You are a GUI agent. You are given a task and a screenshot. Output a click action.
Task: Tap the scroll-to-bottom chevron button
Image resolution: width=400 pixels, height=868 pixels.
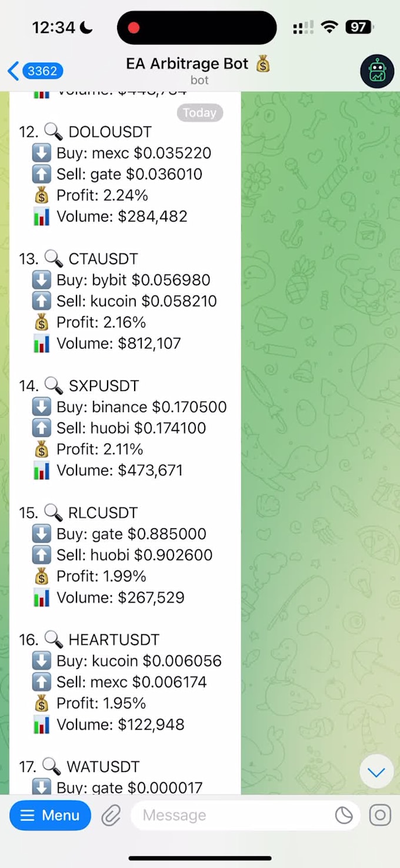(x=376, y=771)
